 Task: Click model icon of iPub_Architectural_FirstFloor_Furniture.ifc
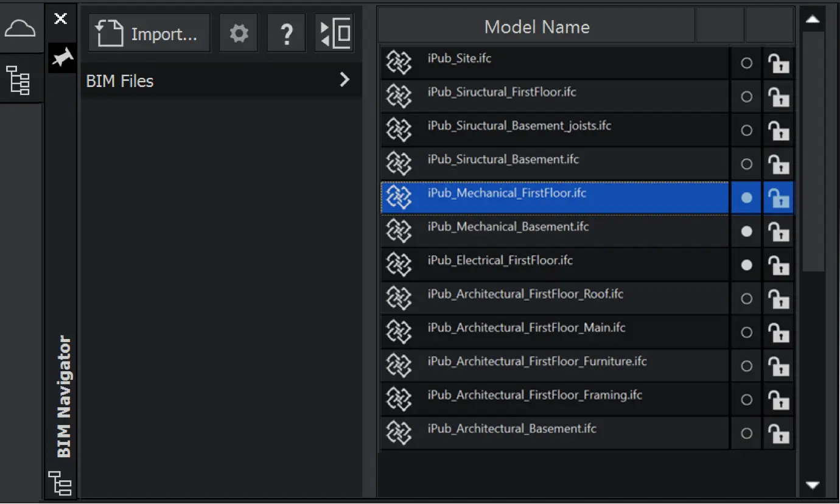pyautogui.click(x=399, y=365)
